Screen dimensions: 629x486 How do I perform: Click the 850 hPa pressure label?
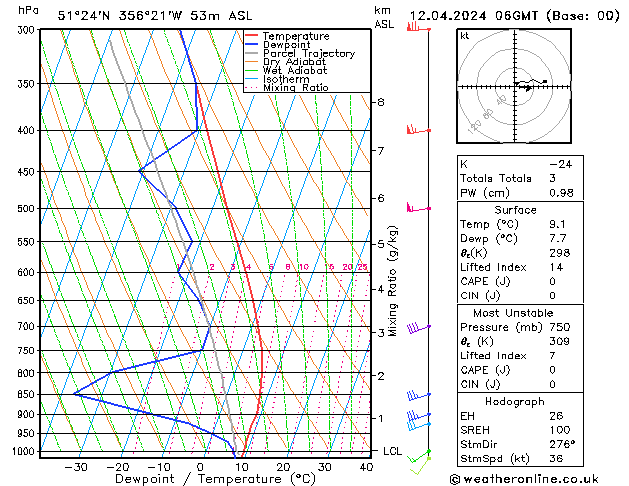coord(28,395)
